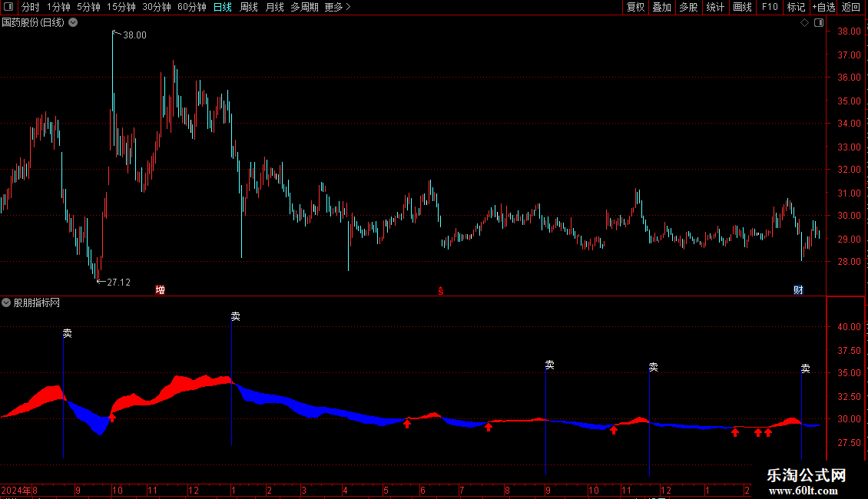Click the diamond icon on main chart
The image size is (868, 499).
point(805,23)
